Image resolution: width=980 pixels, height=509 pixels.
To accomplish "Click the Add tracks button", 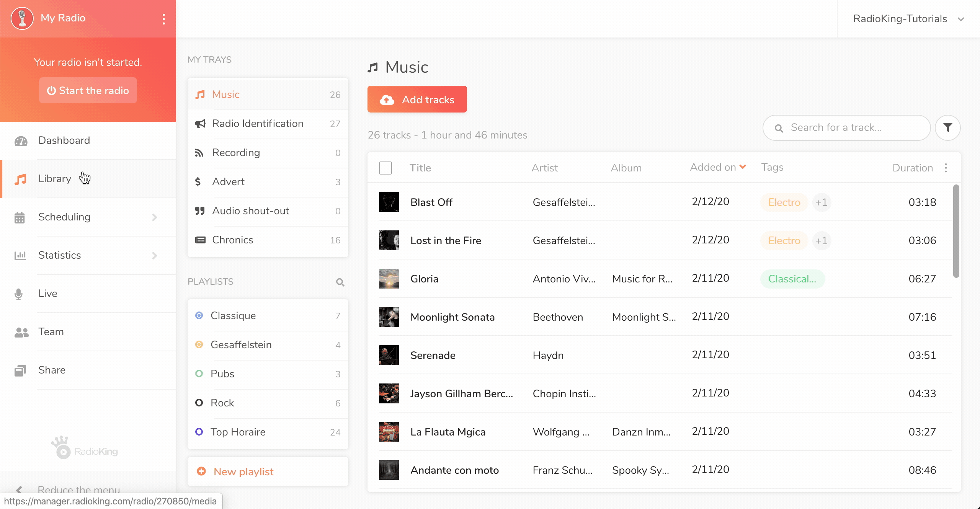I will click(x=417, y=100).
